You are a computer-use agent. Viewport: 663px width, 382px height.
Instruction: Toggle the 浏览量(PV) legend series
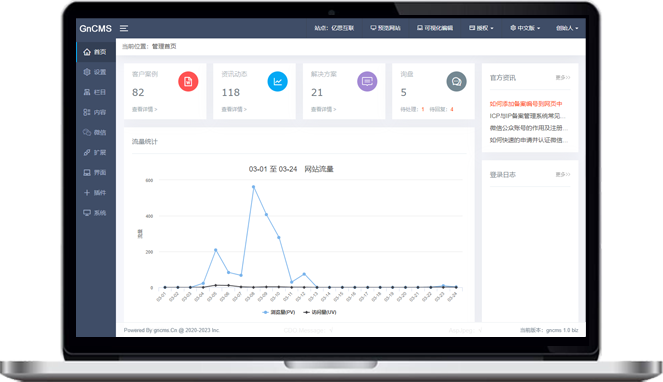(279, 312)
